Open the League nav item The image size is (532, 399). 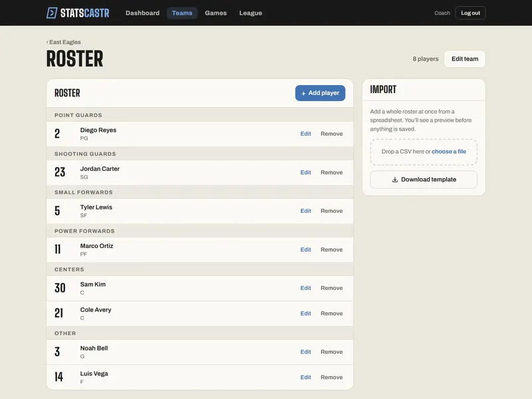(x=251, y=13)
